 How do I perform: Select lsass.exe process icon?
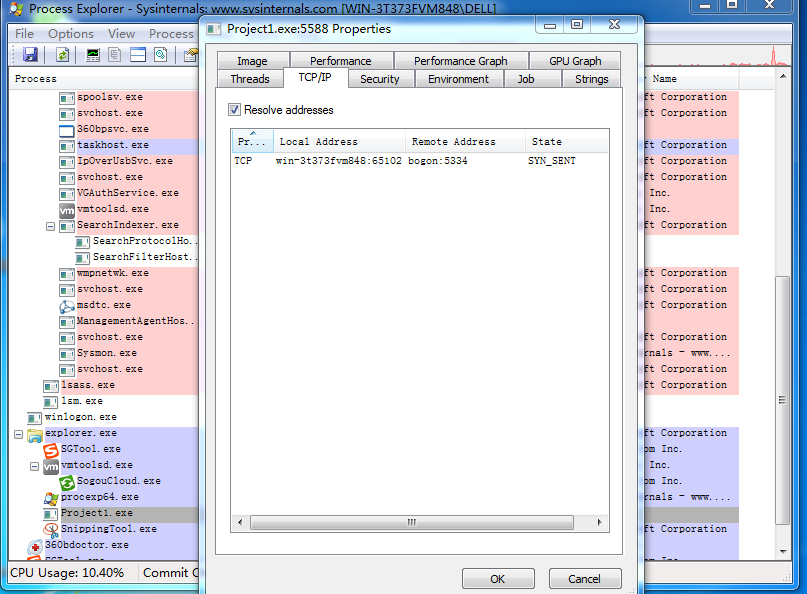(50, 386)
